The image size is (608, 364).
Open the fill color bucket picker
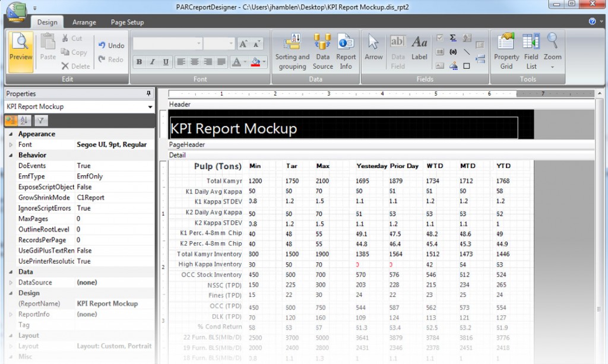[258, 62]
